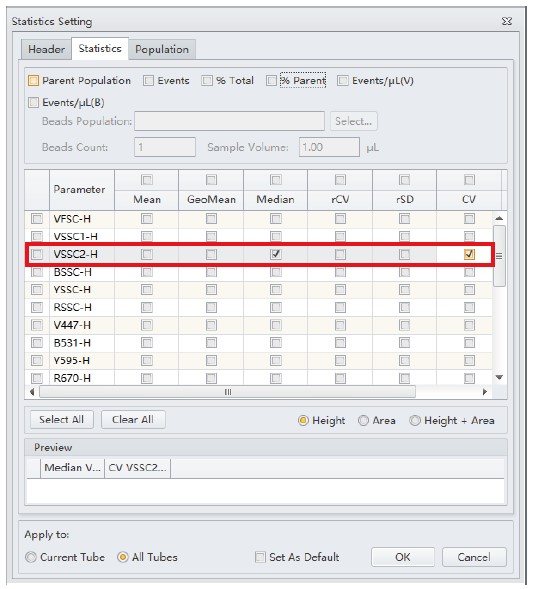Check the Mean column header checkbox
Viewport: 537px width, 589px height.
pyautogui.click(x=147, y=180)
